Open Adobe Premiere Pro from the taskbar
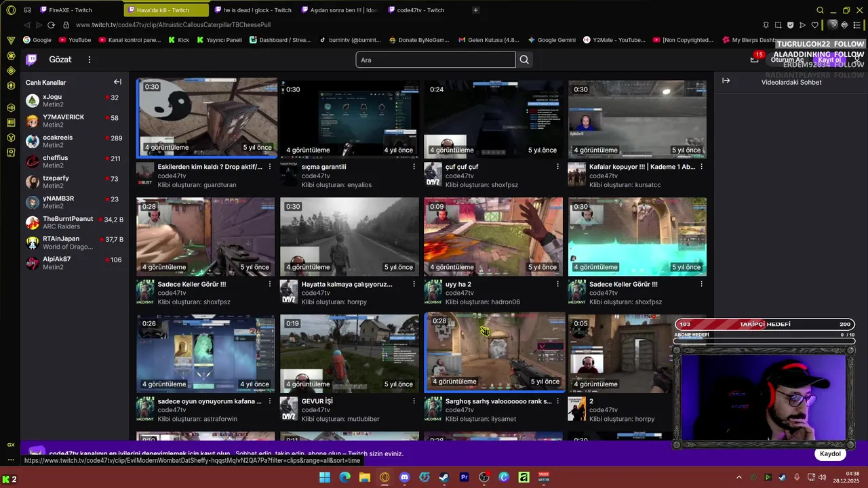Screen dimensions: 868x488 point(465,477)
